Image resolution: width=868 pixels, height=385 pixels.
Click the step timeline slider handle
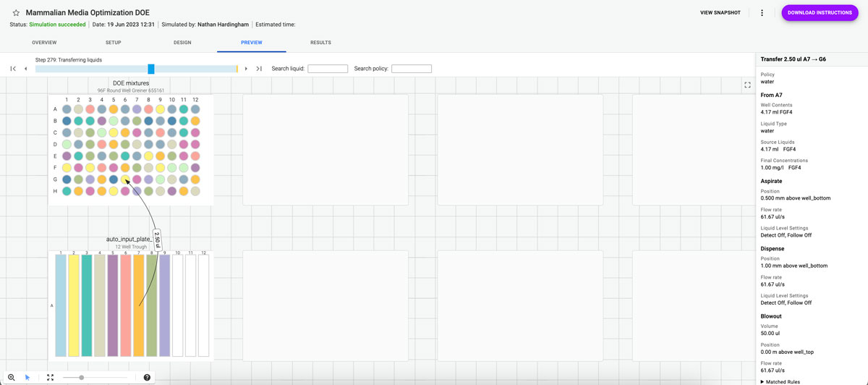point(151,69)
